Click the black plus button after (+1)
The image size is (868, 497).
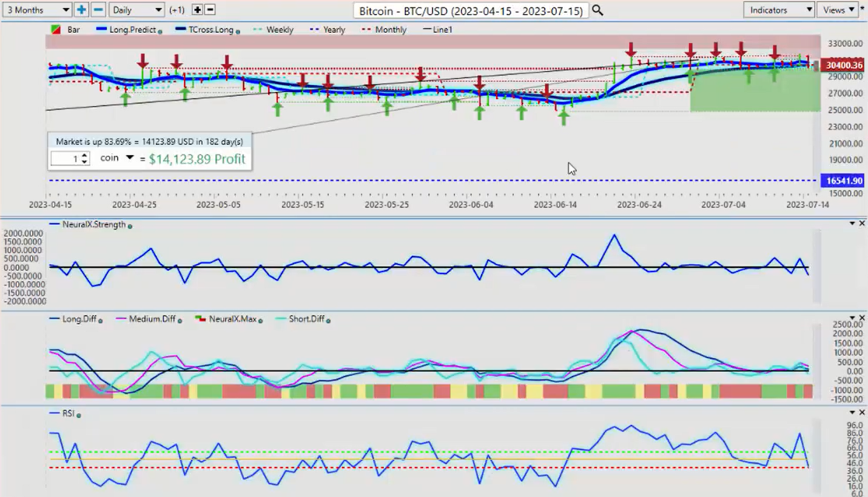pyautogui.click(x=197, y=10)
